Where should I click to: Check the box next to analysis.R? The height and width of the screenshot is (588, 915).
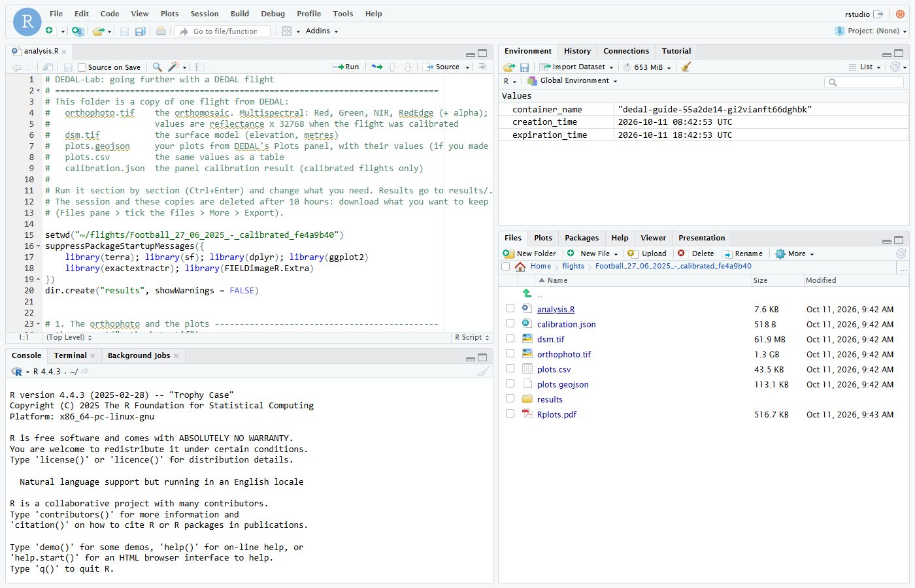(x=510, y=308)
